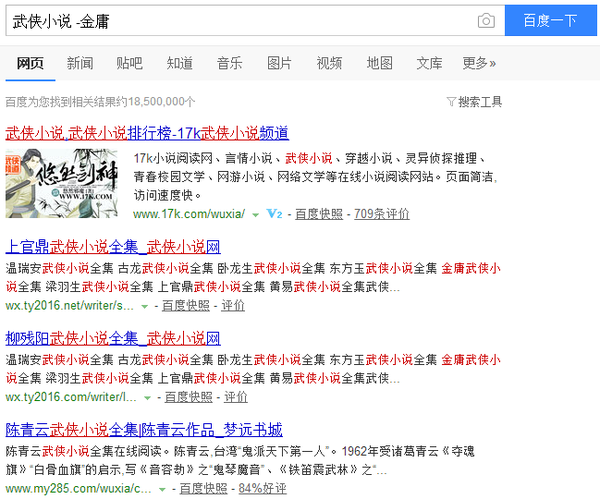This screenshot has height=499, width=600.
Task: Expand the dropdown arrow after www.my285.com URL
Action: [162, 490]
